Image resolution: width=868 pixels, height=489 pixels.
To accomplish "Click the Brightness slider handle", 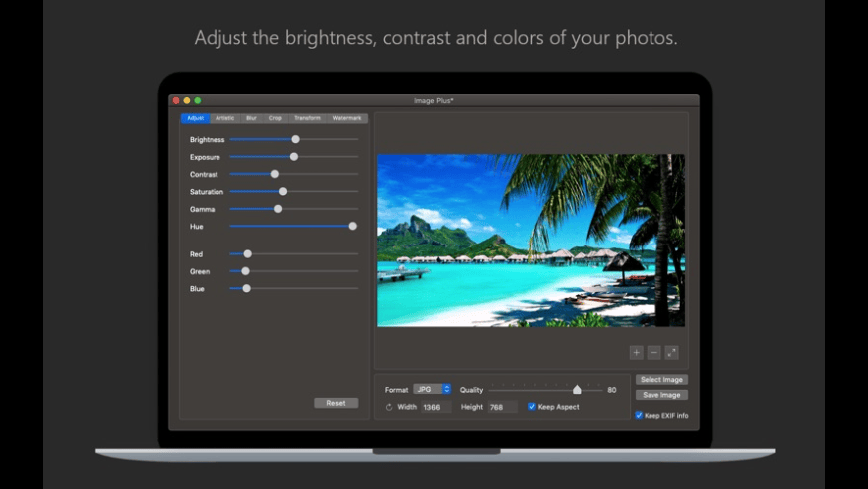I will pos(295,139).
